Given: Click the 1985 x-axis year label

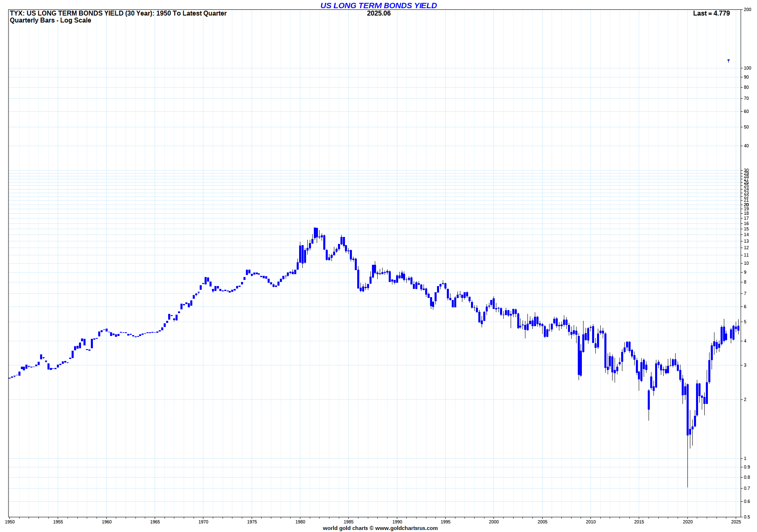Looking at the screenshot, I should point(349,522).
